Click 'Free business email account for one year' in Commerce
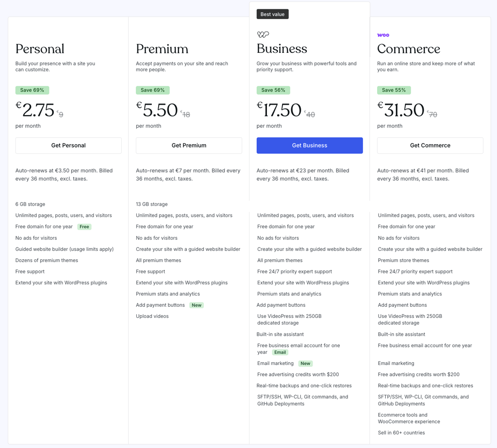The width and height of the screenshot is (497, 448). coord(425,345)
